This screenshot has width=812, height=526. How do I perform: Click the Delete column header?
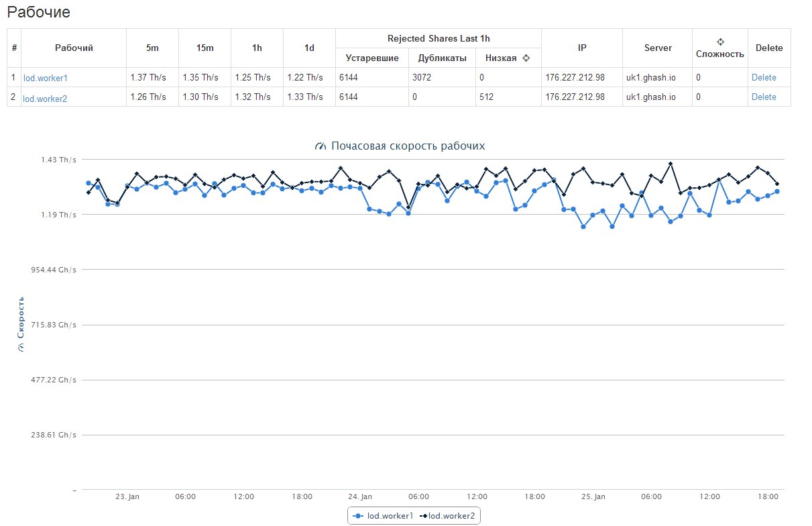tap(769, 48)
